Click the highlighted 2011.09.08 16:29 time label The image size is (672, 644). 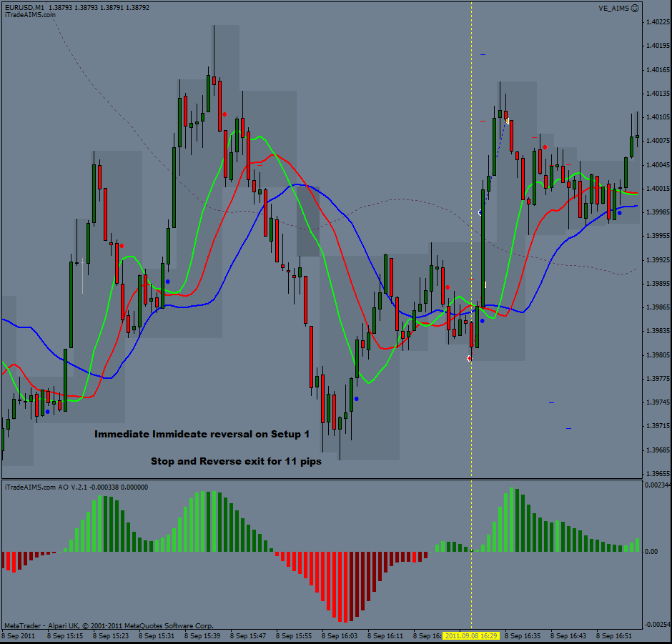(471, 636)
